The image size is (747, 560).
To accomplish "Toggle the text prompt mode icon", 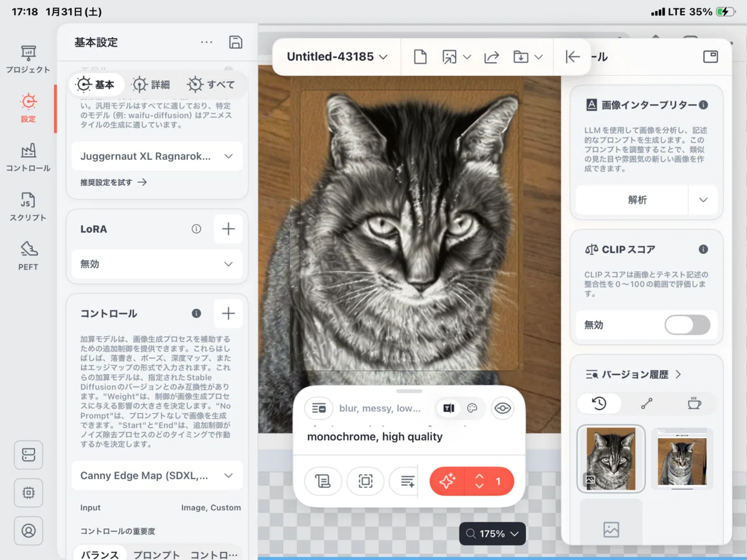I will click(448, 408).
